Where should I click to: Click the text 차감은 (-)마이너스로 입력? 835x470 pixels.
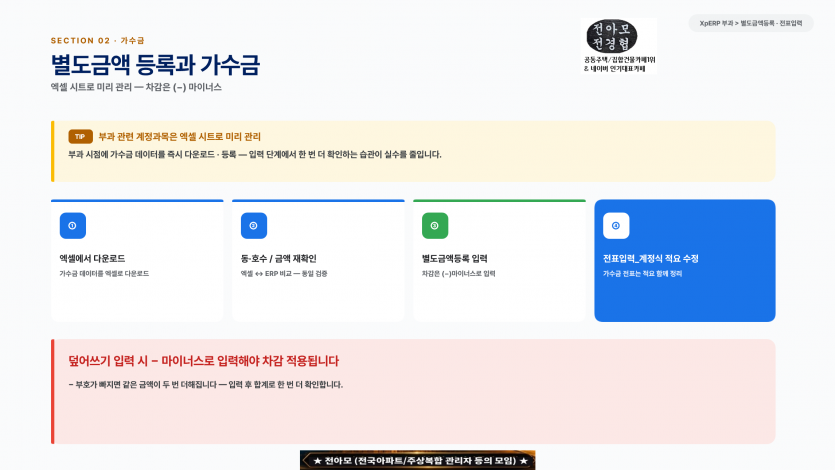459,274
